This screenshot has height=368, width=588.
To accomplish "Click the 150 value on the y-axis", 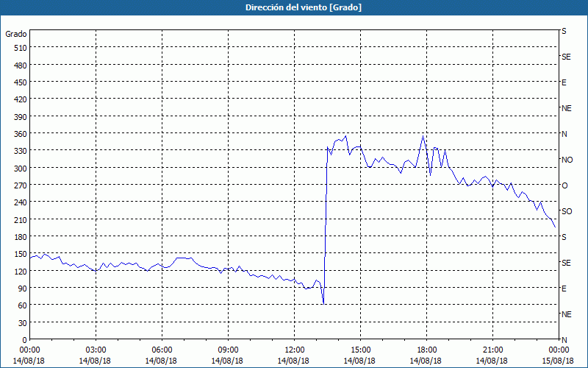I will click(21, 254).
